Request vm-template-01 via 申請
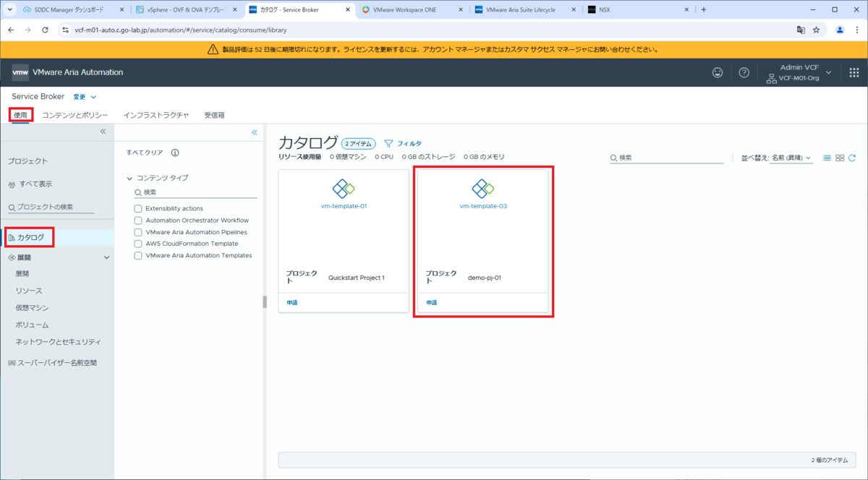Image resolution: width=868 pixels, height=480 pixels. click(x=292, y=303)
